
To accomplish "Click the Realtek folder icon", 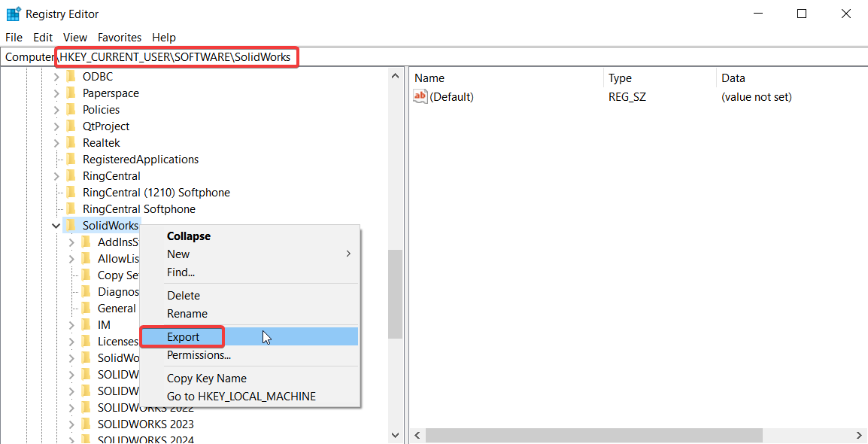I will pyautogui.click(x=71, y=143).
